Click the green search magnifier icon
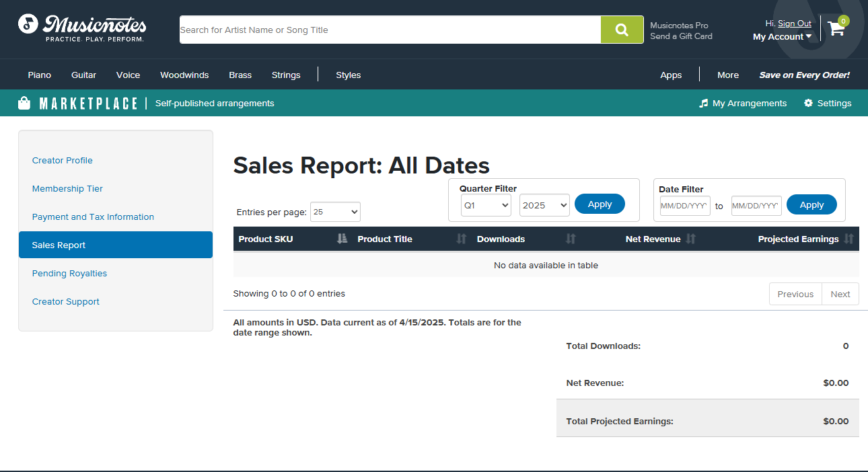868x472 pixels. 622,30
